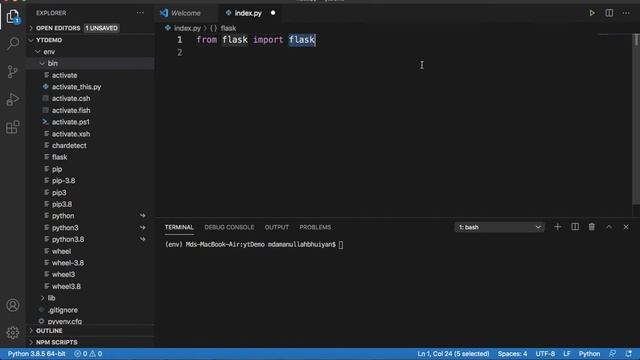Open the Search view in activity bar

coord(13,43)
